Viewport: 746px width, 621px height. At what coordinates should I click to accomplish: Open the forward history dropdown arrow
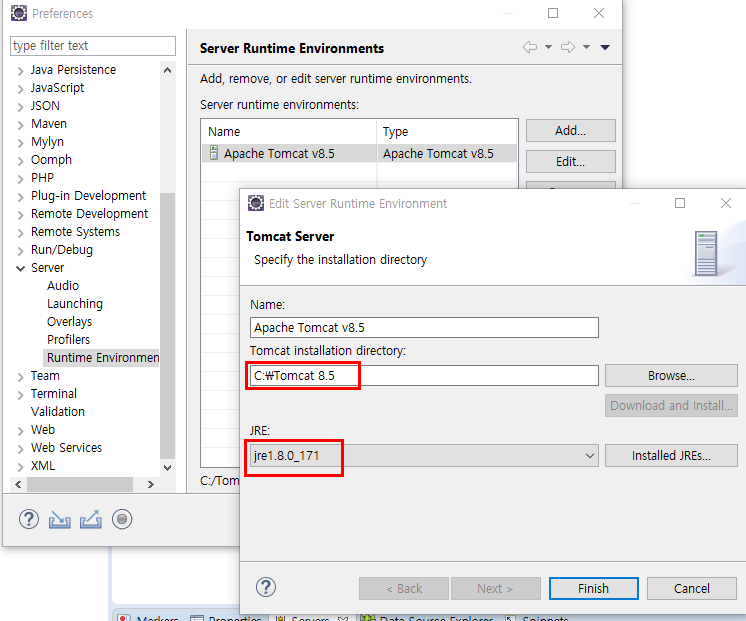click(587, 47)
